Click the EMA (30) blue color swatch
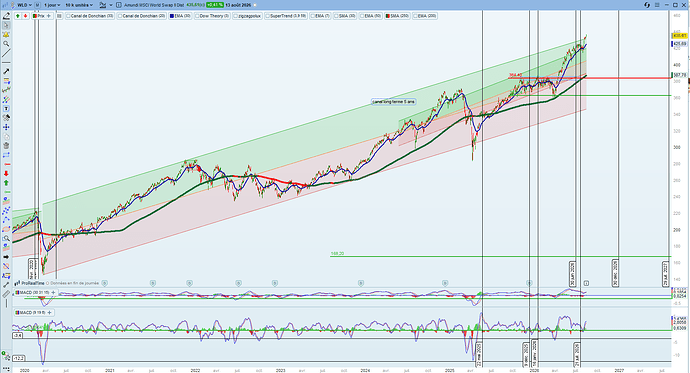 click(x=172, y=16)
